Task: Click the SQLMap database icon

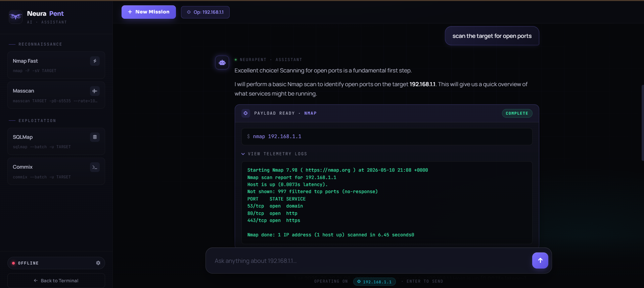Action: (95, 137)
